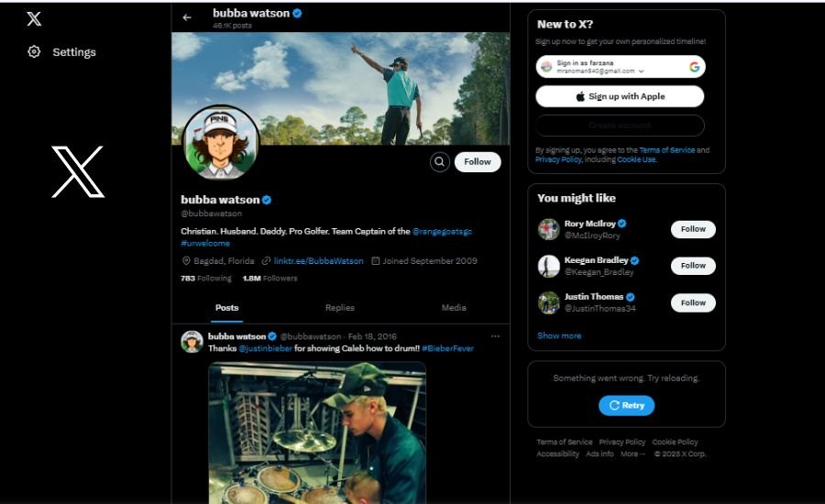Click the Bagdad, Florida location text
The height and width of the screenshot is (504, 825).
coord(224,261)
